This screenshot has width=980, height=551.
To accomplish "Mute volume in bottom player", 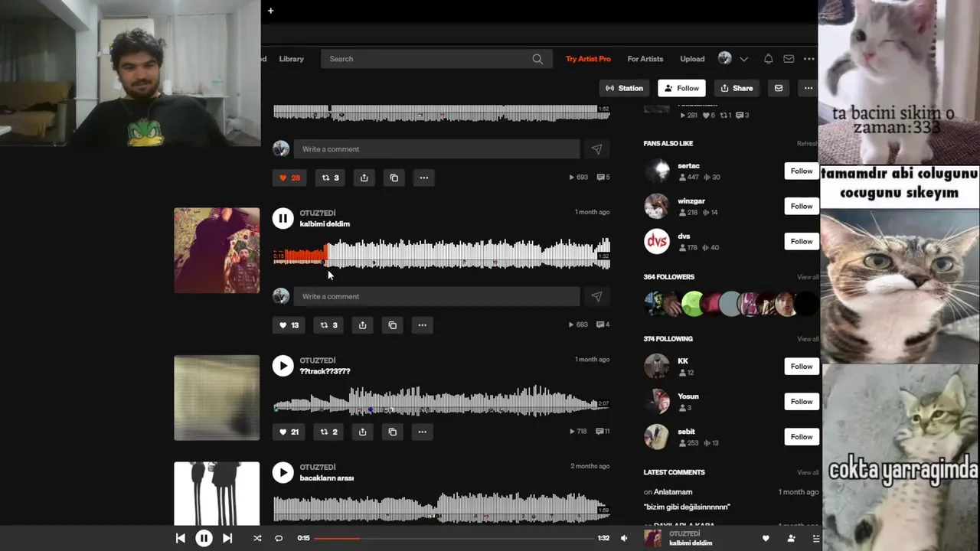I will pos(624,538).
